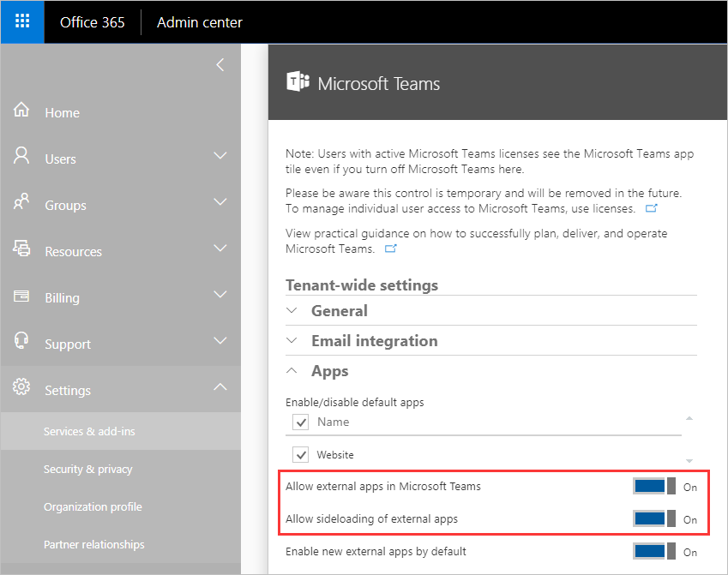Click the Groups people icon
This screenshot has width=728, height=575.
coord(21,201)
